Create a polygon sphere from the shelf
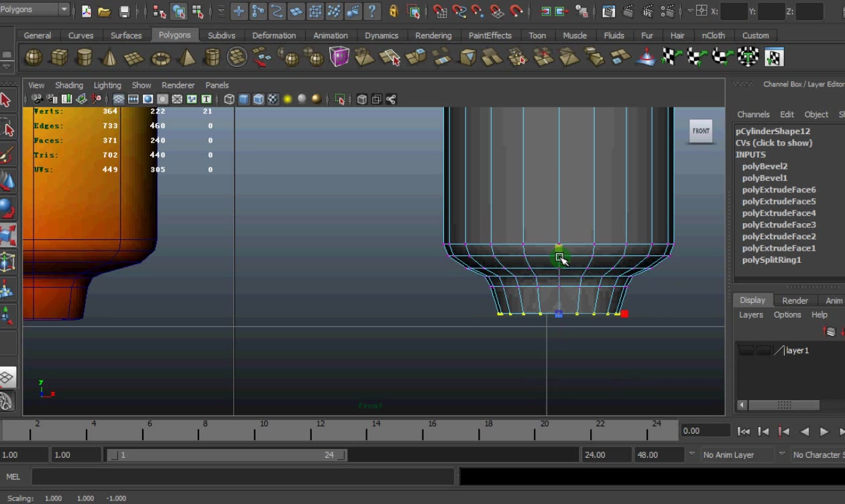The height and width of the screenshot is (504, 845). coord(33,58)
